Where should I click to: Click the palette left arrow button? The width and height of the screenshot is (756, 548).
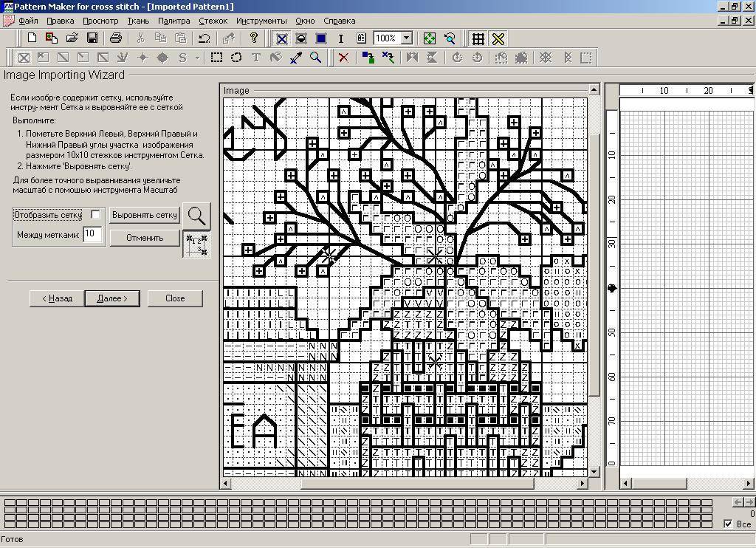(x=738, y=502)
